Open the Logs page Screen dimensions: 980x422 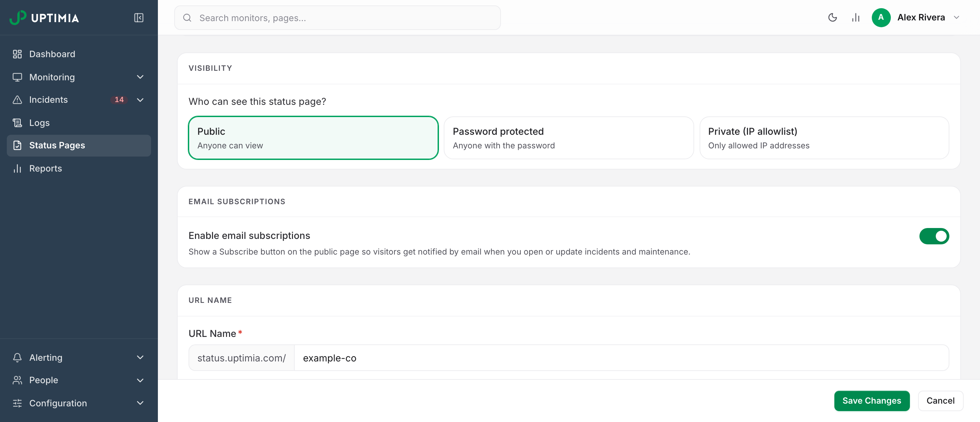tap(79, 123)
